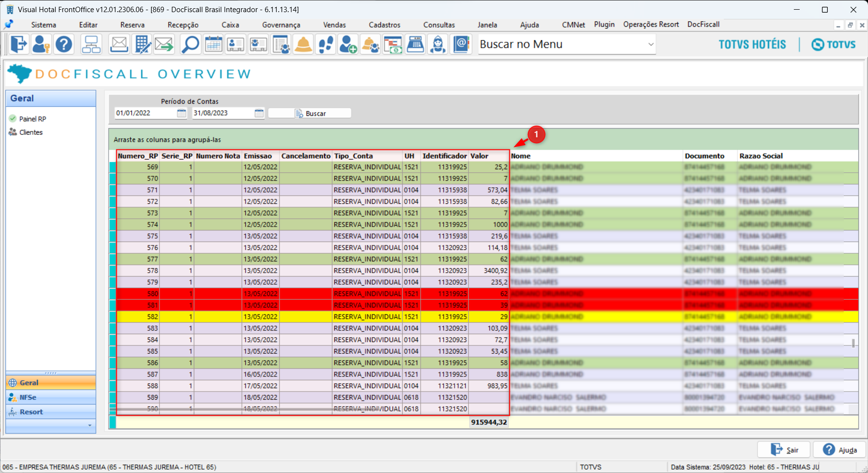Screen dimensions: 868x473
Task: Click the payment window with money icon
Action: [x=393, y=45]
